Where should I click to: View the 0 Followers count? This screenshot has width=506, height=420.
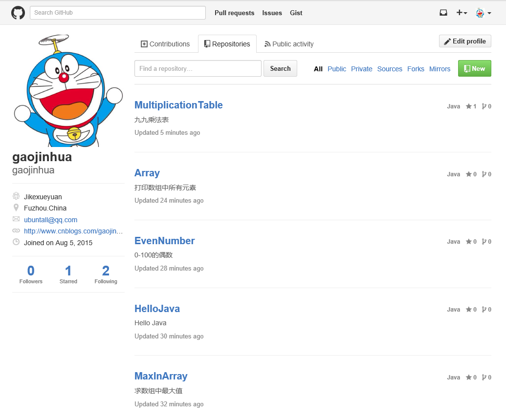pyautogui.click(x=31, y=274)
